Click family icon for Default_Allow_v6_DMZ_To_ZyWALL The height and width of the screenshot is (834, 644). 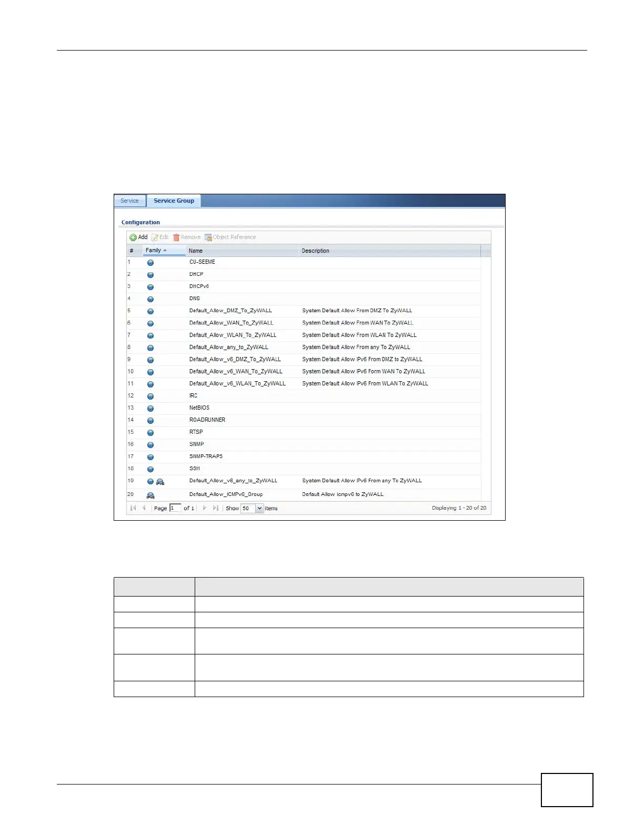(x=150, y=360)
